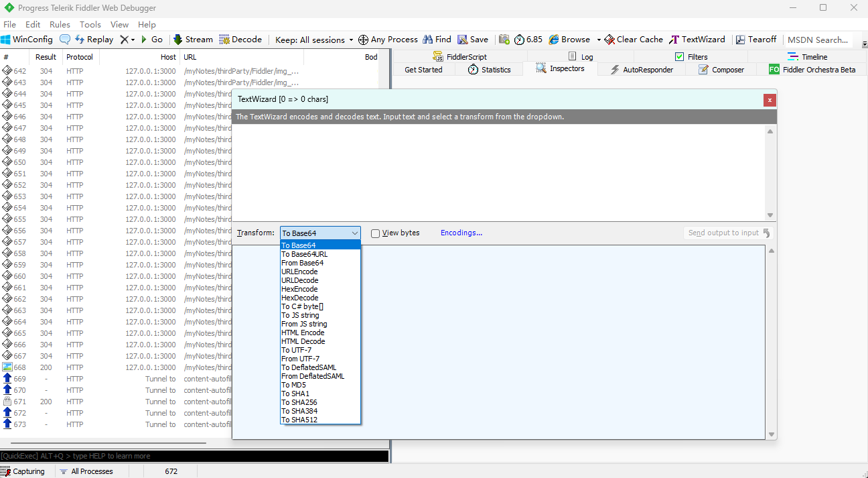
Task: Choose From DeflatedSAML in transform list
Action: [x=320, y=376]
